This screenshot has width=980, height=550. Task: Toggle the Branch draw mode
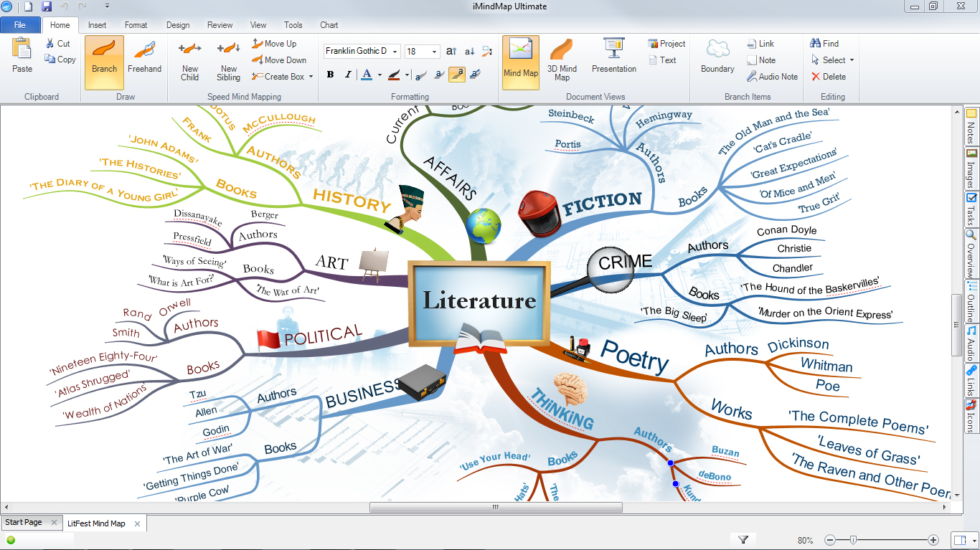tap(104, 62)
